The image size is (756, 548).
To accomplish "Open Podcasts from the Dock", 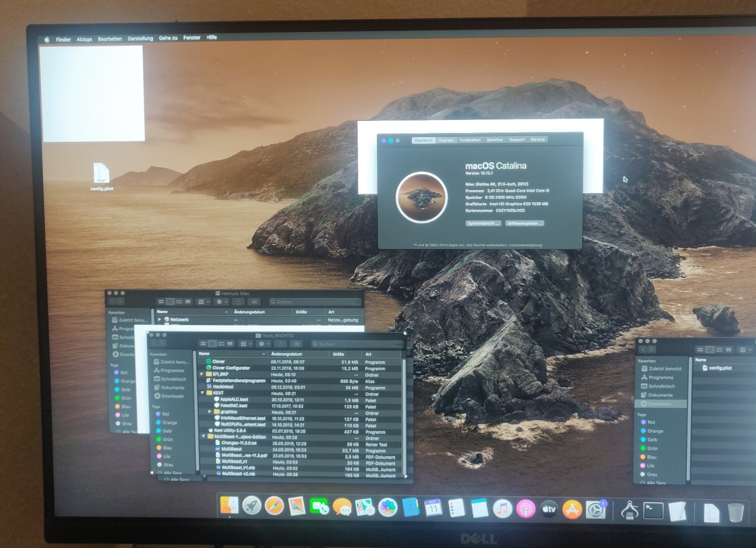I will tap(526, 509).
